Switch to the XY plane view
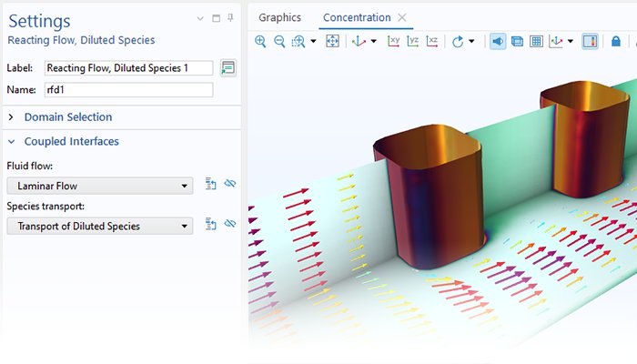Image resolution: width=637 pixels, height=364 pixels. [393, 41]
